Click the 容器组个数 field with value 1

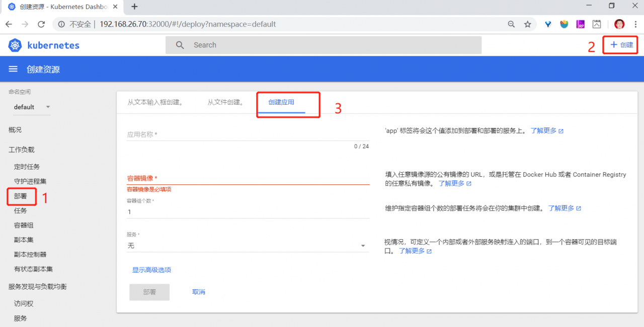pyautogui.click(x=248, y=212)
